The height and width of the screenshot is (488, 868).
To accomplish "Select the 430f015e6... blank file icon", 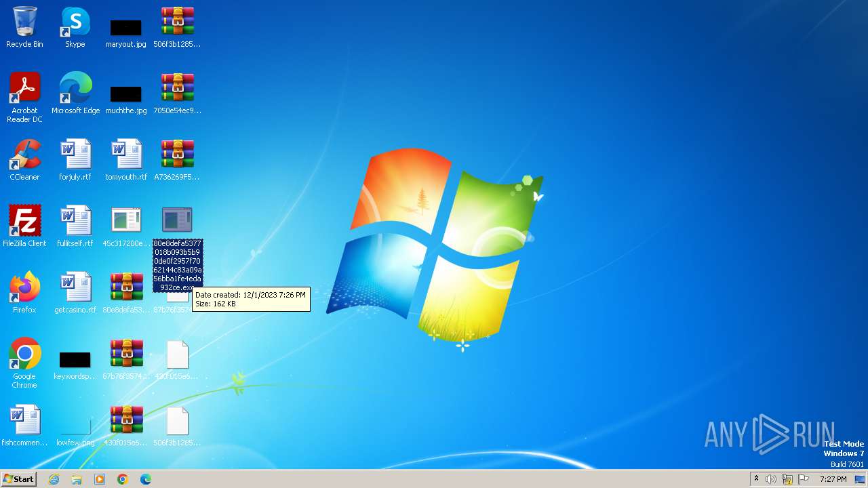I will tap(177, 359).
